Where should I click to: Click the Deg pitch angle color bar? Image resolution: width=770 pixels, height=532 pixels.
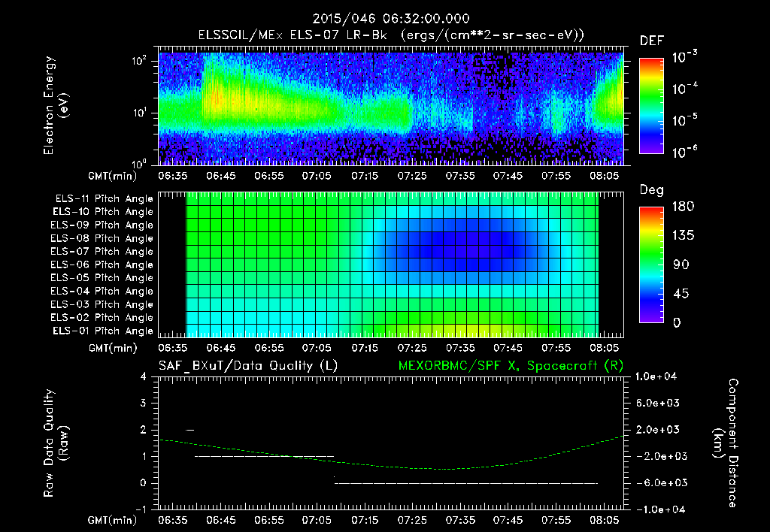click(651, 264)
